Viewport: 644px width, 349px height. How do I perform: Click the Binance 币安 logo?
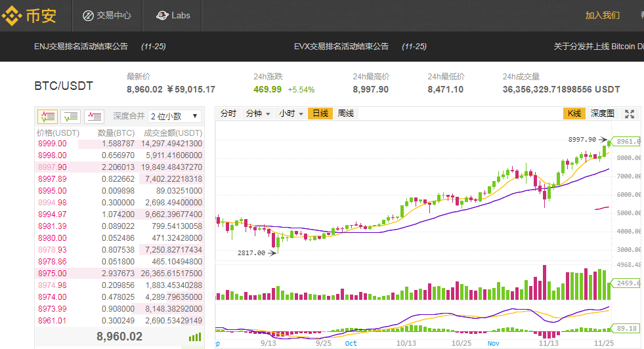coord(29,15)
